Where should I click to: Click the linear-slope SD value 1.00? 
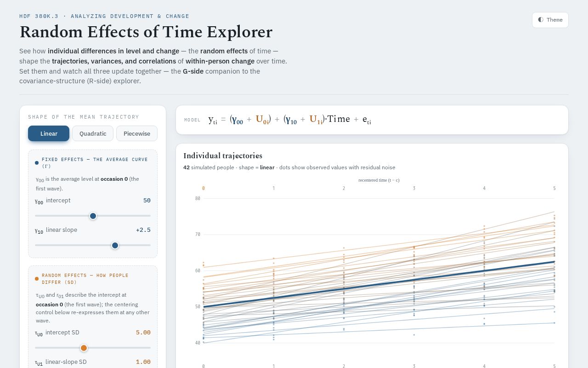click(143, 362)
